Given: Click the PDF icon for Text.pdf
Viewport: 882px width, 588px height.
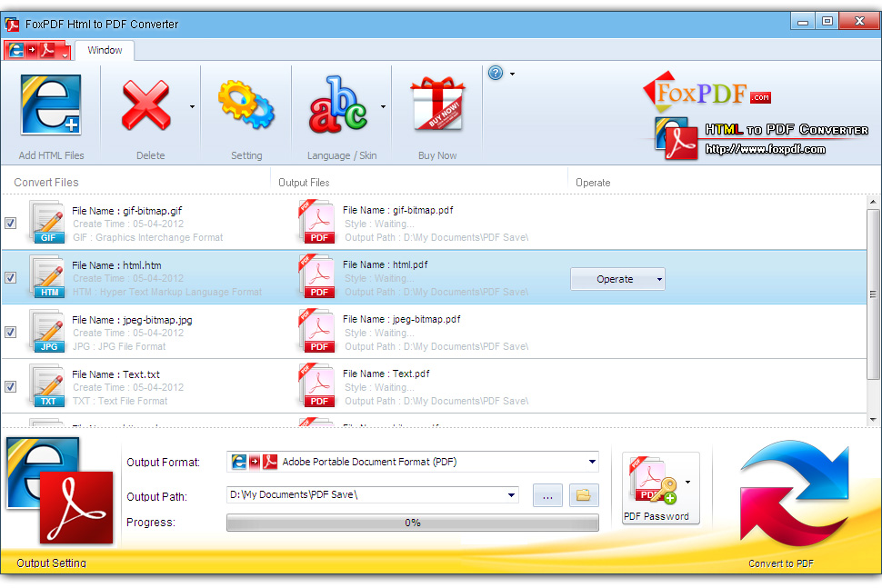Looking at the screenshot, I should 316,385.
